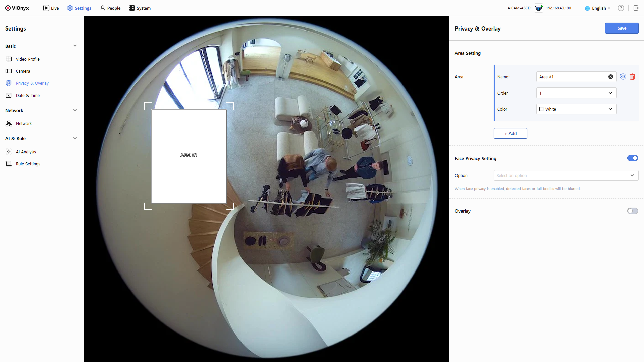This screenshot has width=644, height=362.
Task: Disable the Face Privacy Setting toggle
Action: tap(632, 158)
